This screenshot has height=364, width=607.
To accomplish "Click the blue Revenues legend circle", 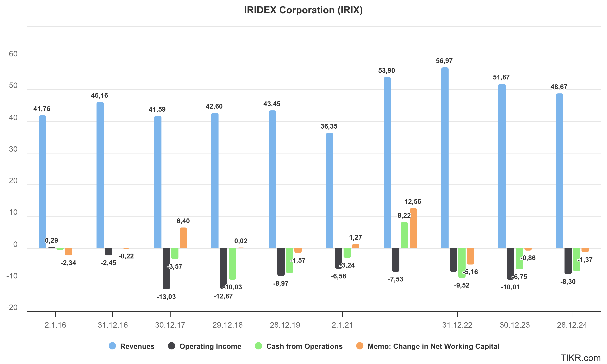I will (x=112, y=346).
